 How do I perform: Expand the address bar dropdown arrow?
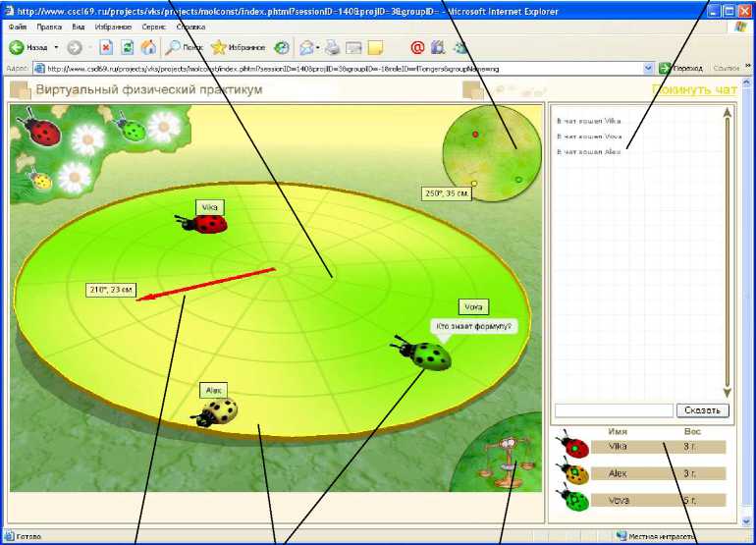point(648,69)
